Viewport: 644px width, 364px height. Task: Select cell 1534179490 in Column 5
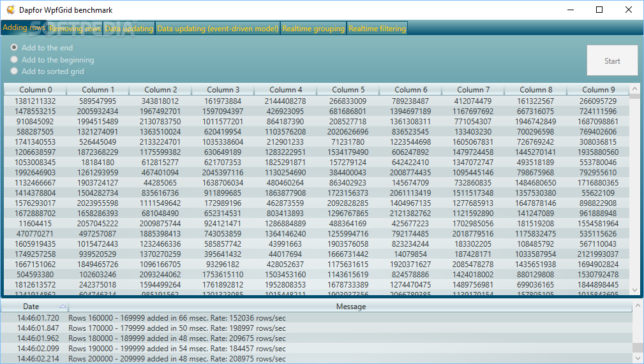click(348, 152)
